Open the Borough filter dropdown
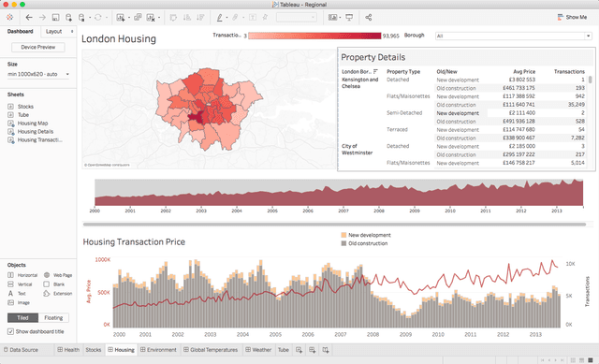 pyautogui.click(x=514, y=36)
